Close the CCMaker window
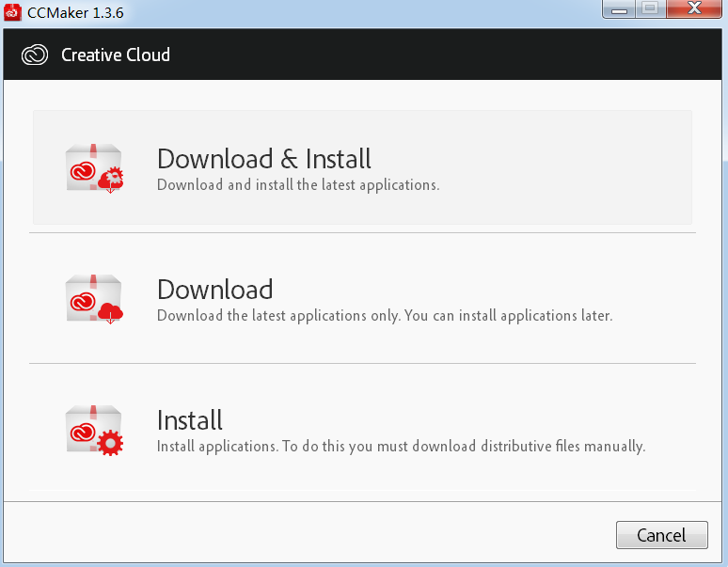Image resolution: width=728 pixels, height=567 pixels. tap(694, 8)
